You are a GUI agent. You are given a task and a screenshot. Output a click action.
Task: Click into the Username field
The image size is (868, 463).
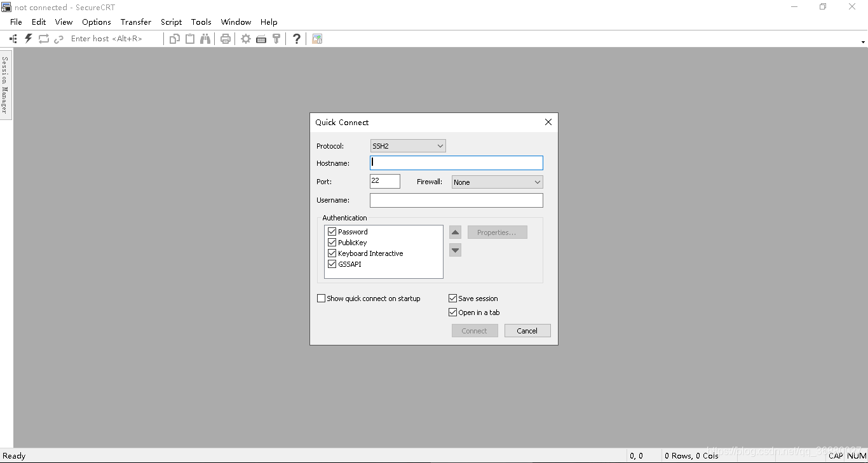pos(456,200)
